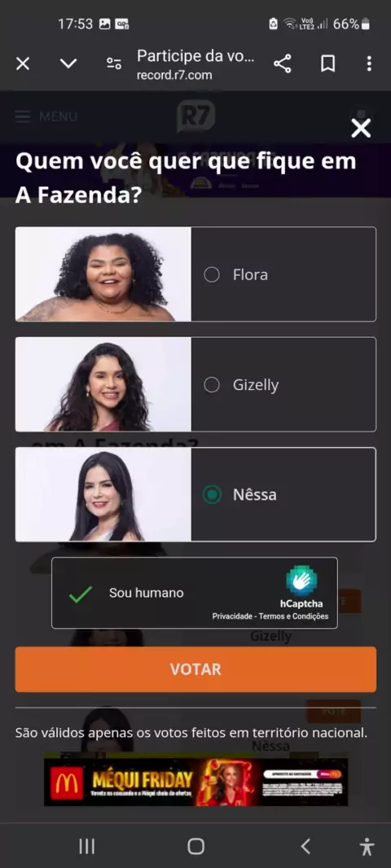391x868 pixels.
Task: Tap the share icon in browser bar
Action: tap(283, 64)
